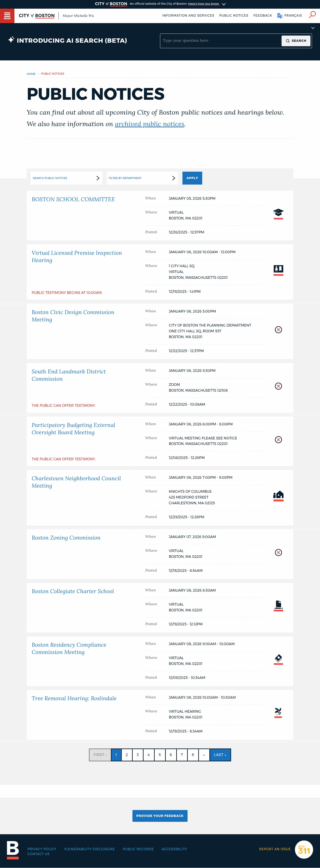The image size is (320, 868).
Task: Expand the Search Public Notices field
Action: (66, 178)
